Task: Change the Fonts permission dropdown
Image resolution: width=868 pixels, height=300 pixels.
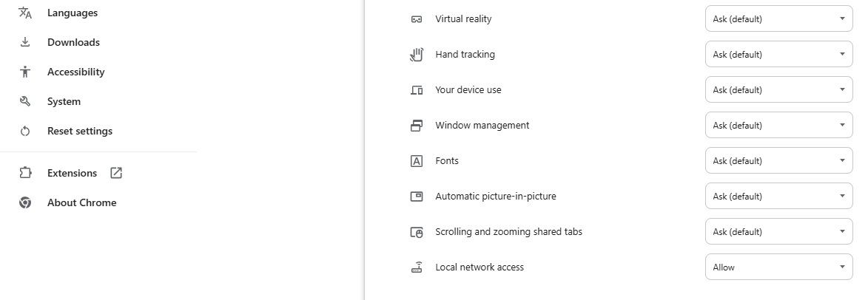Action: coord(778,161)
